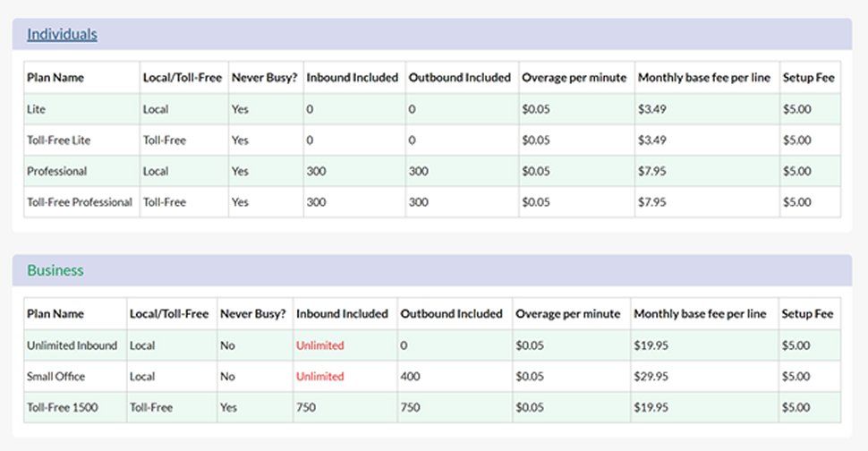
Task: Click Individuals table Plan Name header
Action: point(55,78)
